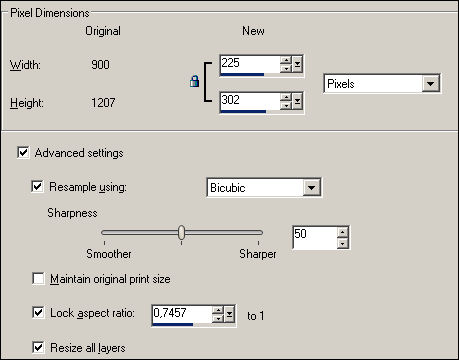Toggle the Lock aspect ratio checkbox
The width and height of the screenshot is (459, 360).
click(38, 313)
